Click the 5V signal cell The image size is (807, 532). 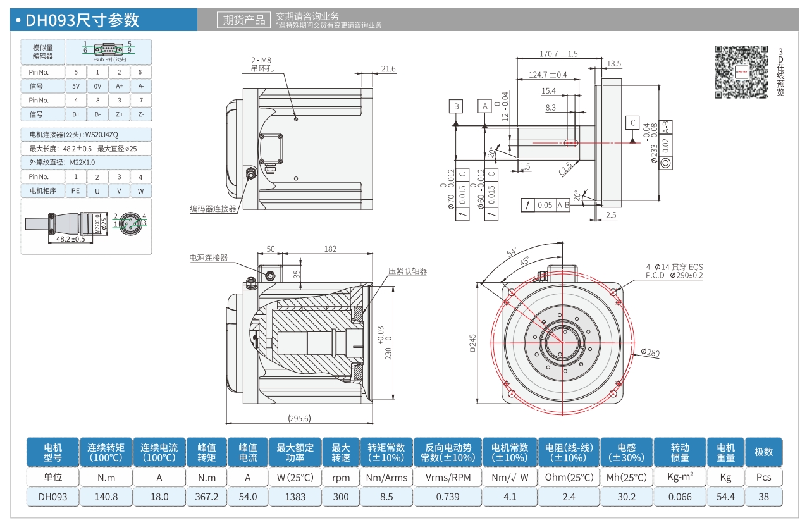76,86
